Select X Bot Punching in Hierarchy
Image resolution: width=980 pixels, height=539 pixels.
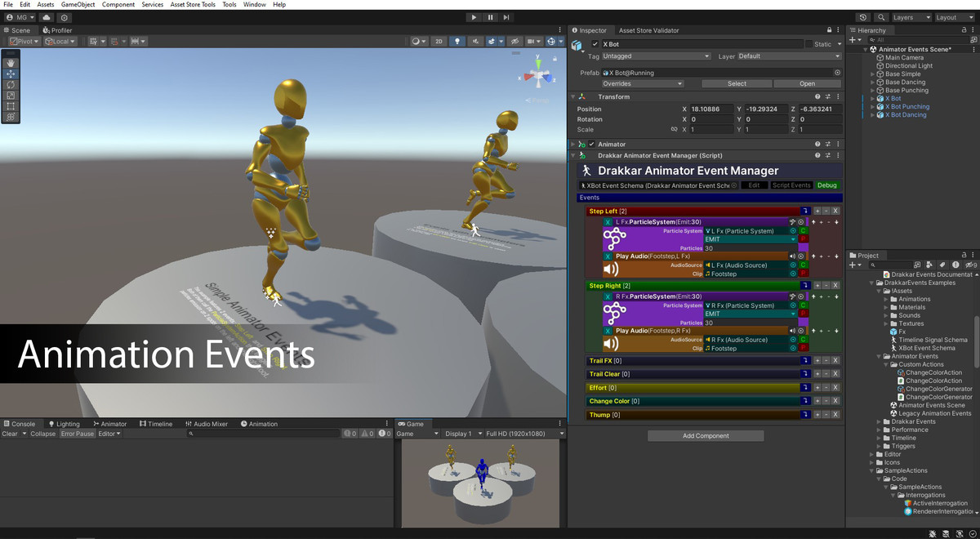906,106
